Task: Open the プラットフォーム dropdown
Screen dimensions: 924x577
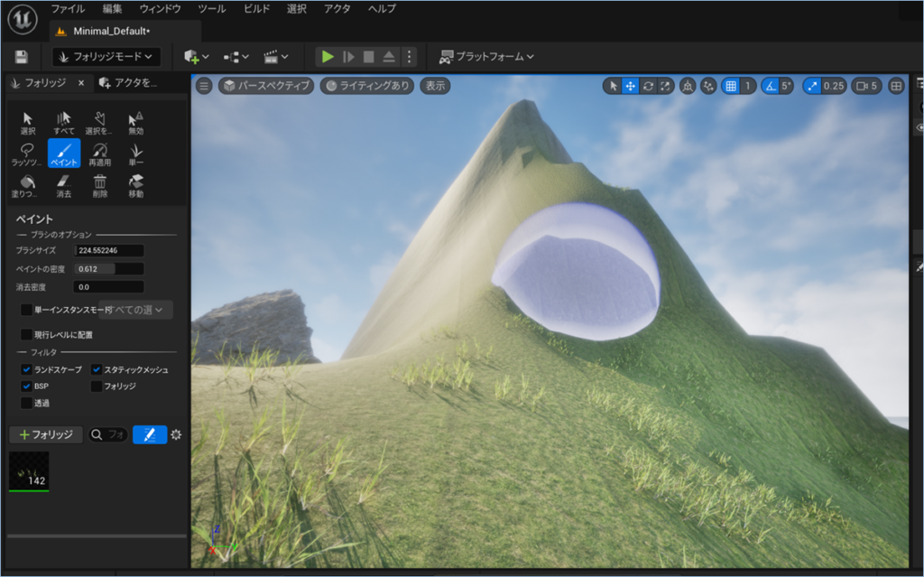Action: coord(485,56)
